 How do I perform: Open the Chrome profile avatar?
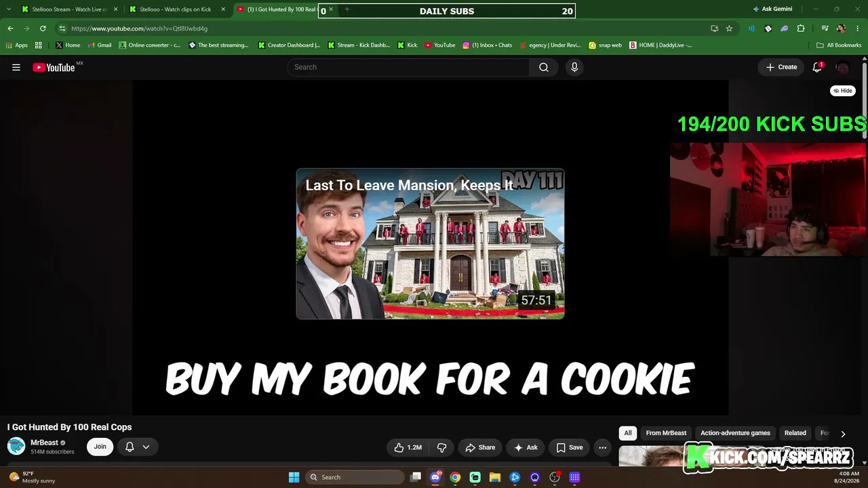841,28
